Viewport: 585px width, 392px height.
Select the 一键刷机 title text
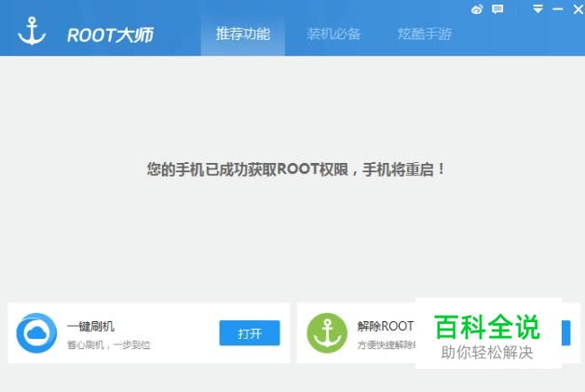click(90, 326)
